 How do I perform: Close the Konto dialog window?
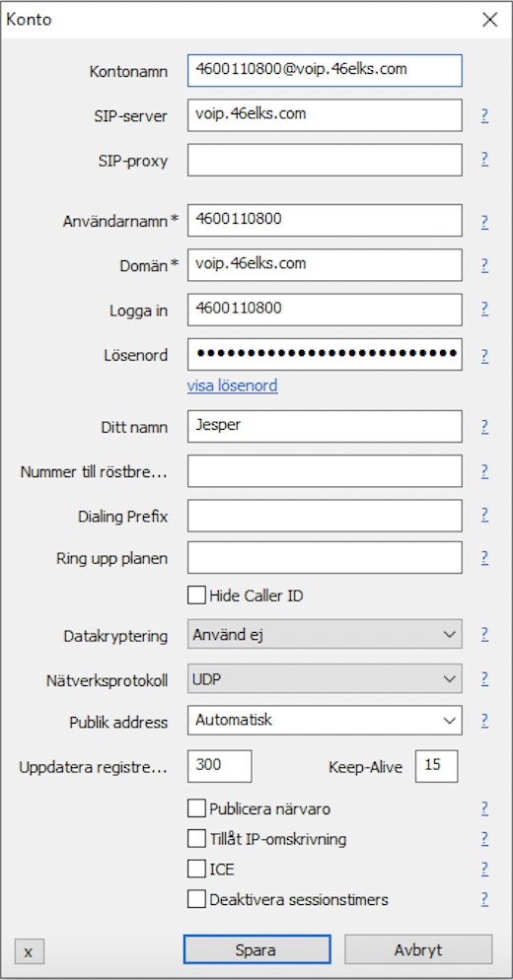click(x=490, y=20)
